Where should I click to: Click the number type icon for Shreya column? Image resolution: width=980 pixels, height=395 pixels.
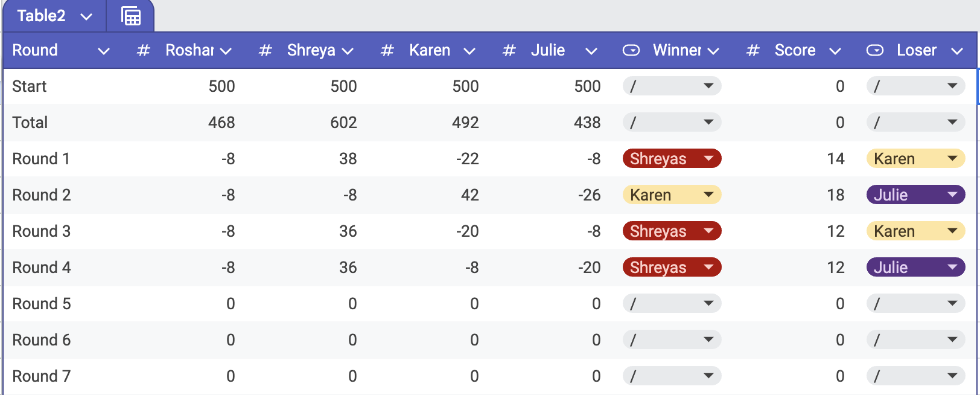(265, 51)
